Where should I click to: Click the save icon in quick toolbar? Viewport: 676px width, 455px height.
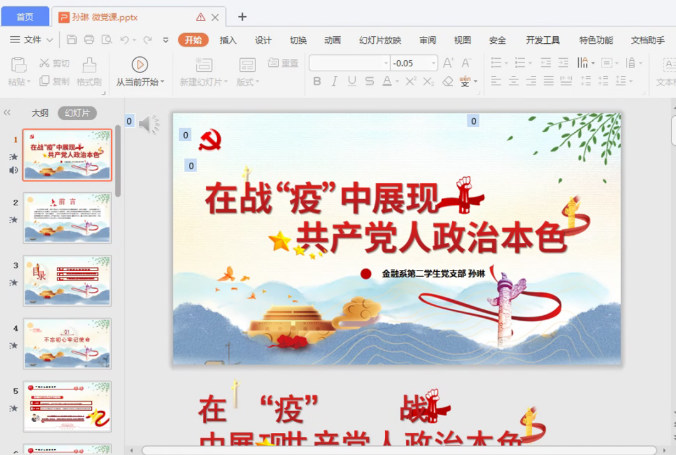73,39
